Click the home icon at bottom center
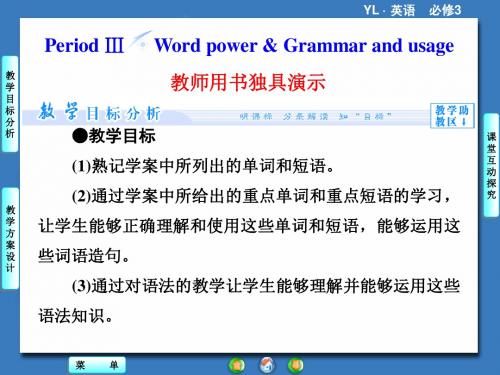 tap(267, 365)
